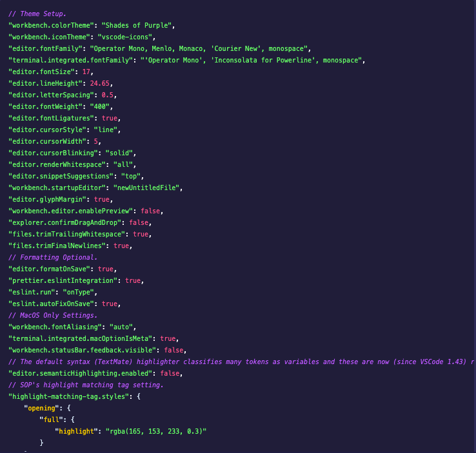Click true value of editor.fontLigatures
This screenshot has height=453, width=476.
coord(109,119)
